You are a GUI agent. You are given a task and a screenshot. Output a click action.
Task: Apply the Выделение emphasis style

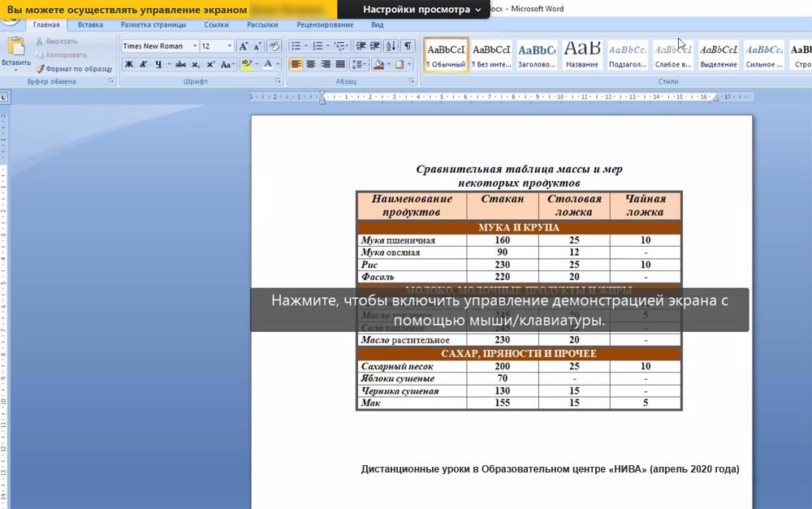(719, 55)
